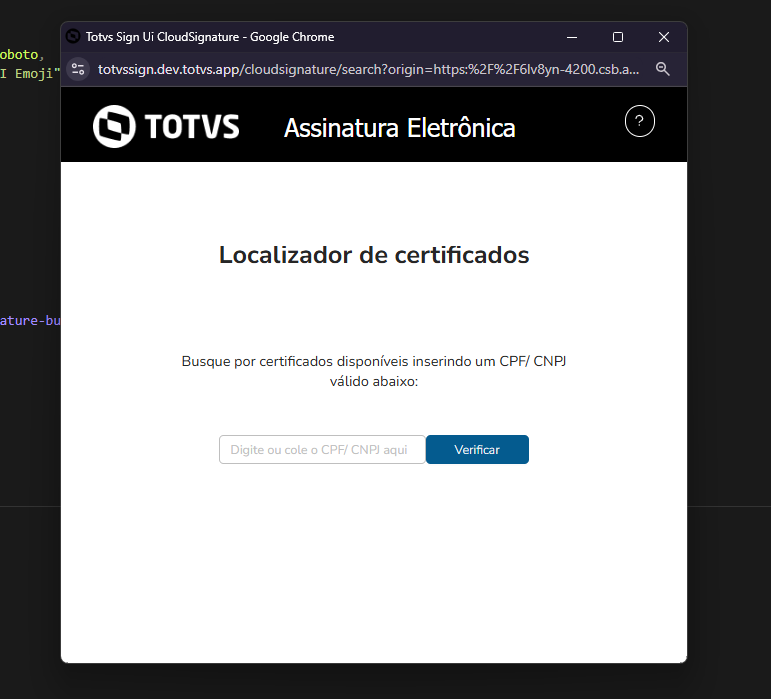Click the Verificar button
This screenshot has width=771, height=699.
(477, 449)
